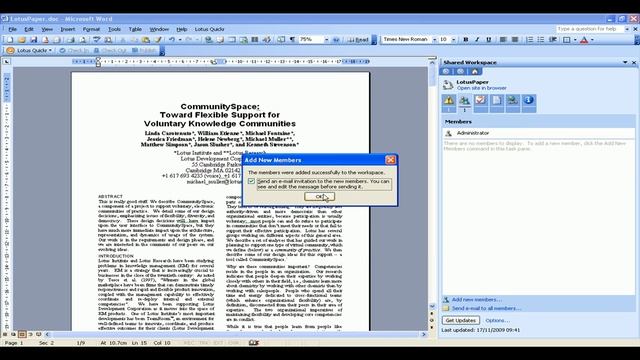Open the Undo history dropdown arrow
Viewport: 640px width, 360px height.
coord(180,40)
